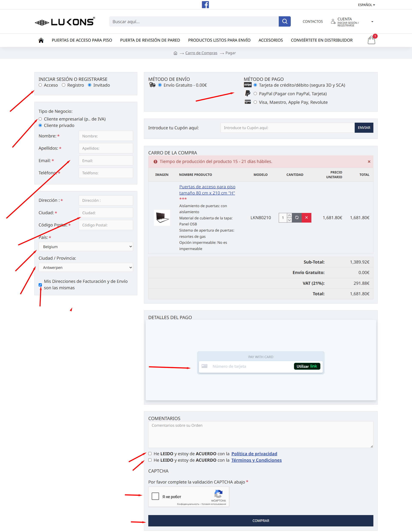This screenshot has height=532, width=412.
Task: Focus the Email input field
Action: pyautogui.click(x=106, y=161)
